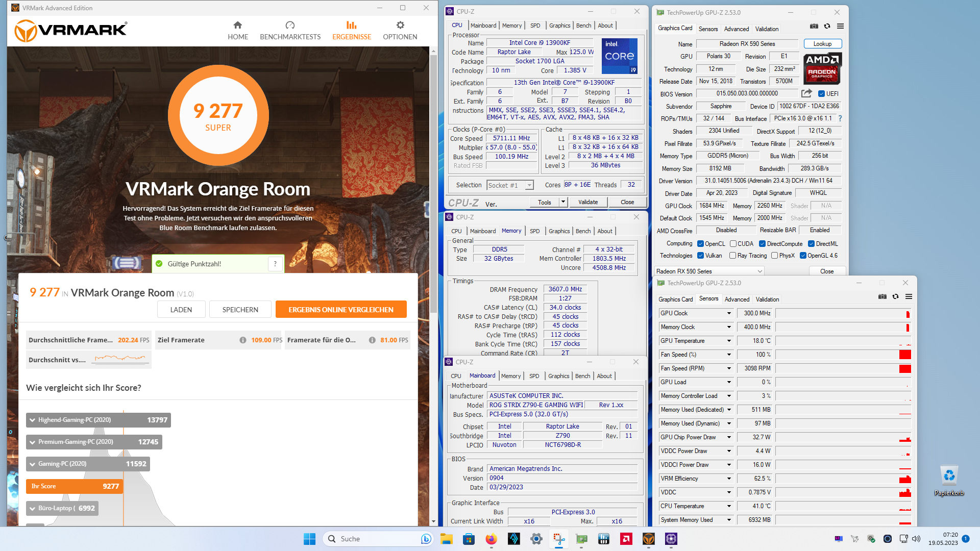Open Graphics Card tab in GPU-Z Sensors window
980x551 pixels.
[x=675, y=299]
